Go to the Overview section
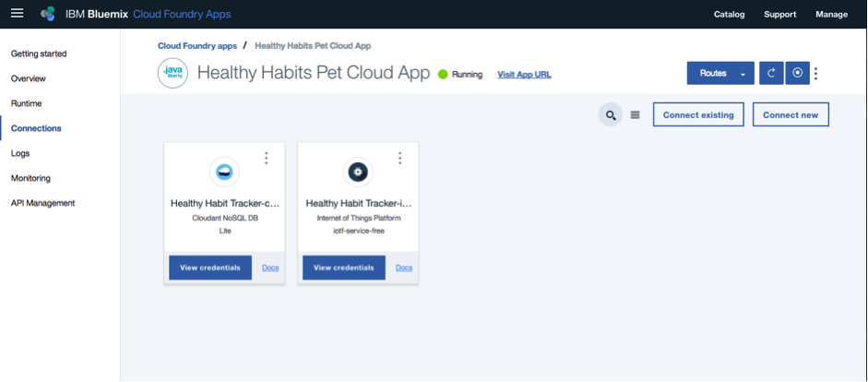Image resolution: width=868 pixels, height=382 pixels. click(29, 78)
